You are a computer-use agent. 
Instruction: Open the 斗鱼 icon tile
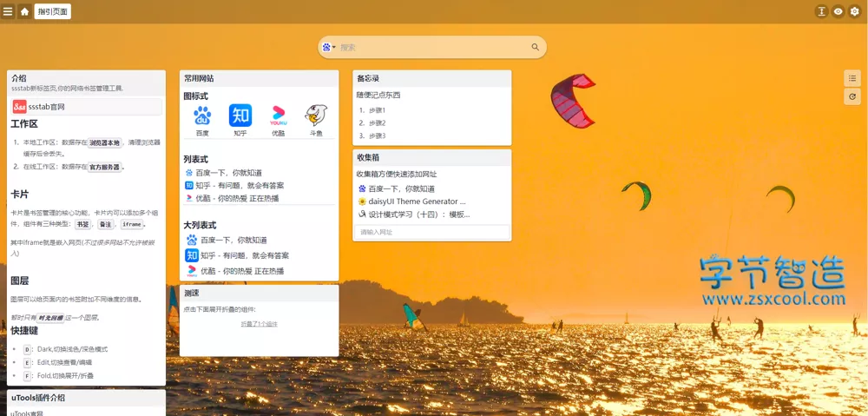point(316,121)
